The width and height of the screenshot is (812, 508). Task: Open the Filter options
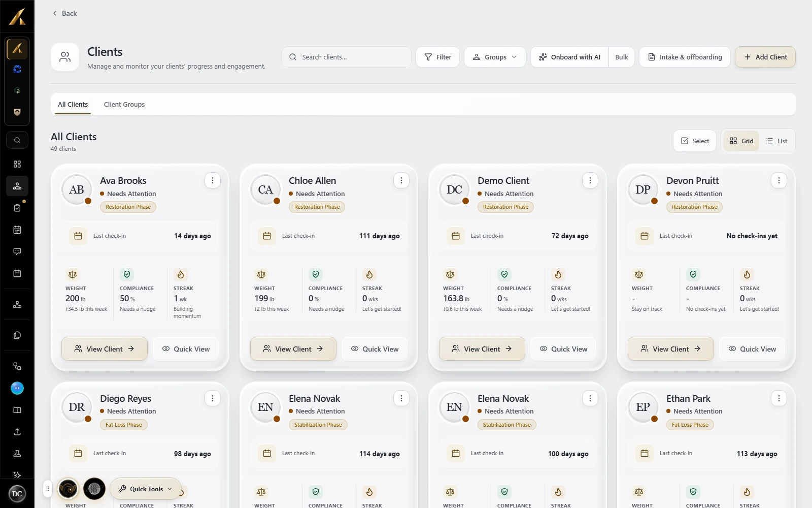tap(437, 57)
